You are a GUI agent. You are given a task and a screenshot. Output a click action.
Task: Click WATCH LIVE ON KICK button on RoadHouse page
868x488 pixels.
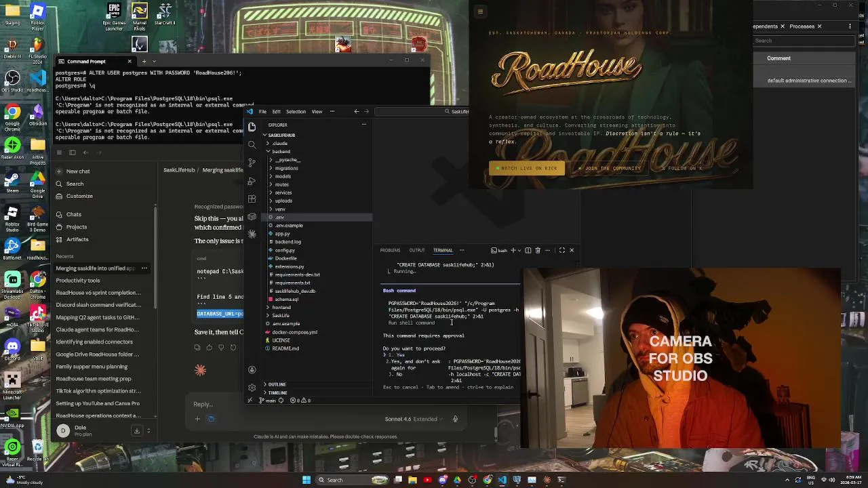pos(527,168)
